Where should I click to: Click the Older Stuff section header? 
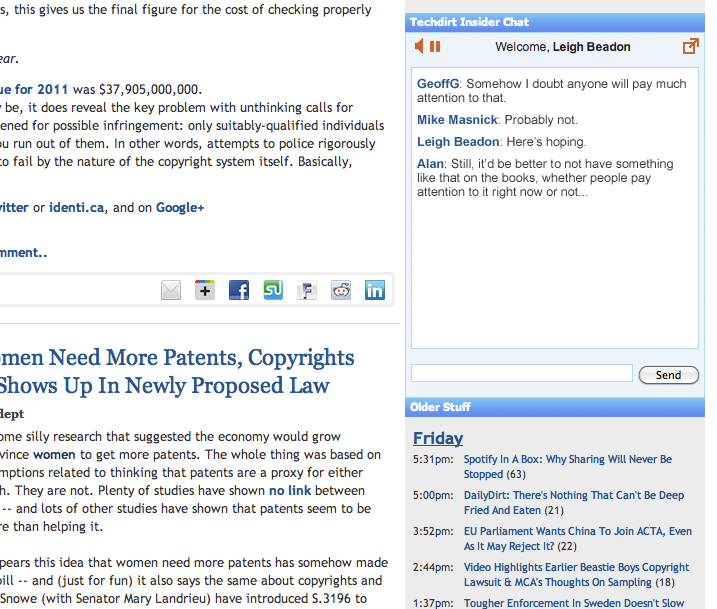coord(555,407)
